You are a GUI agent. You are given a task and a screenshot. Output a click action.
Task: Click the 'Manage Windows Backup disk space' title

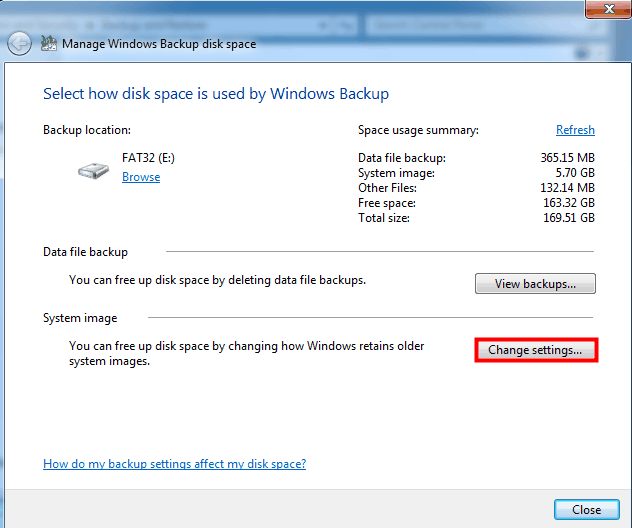[x=159, y=44]
